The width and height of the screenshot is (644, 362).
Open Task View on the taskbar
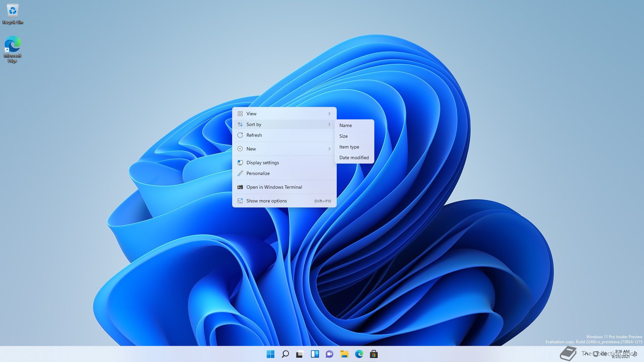tap(300, 354)
